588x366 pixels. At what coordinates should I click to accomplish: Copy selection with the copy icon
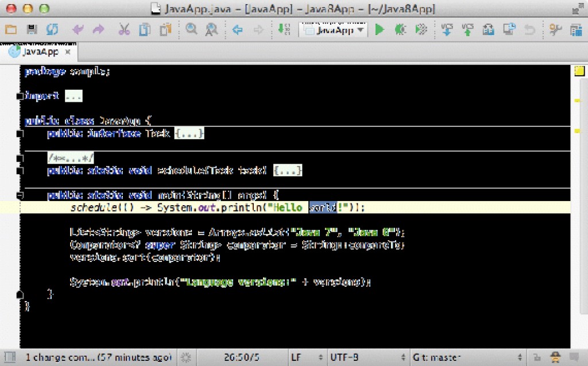point(145,29)
